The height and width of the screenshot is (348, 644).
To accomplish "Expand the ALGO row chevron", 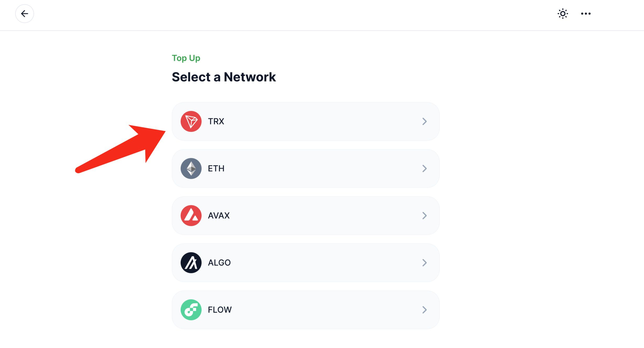I will (x=424, y=263).
